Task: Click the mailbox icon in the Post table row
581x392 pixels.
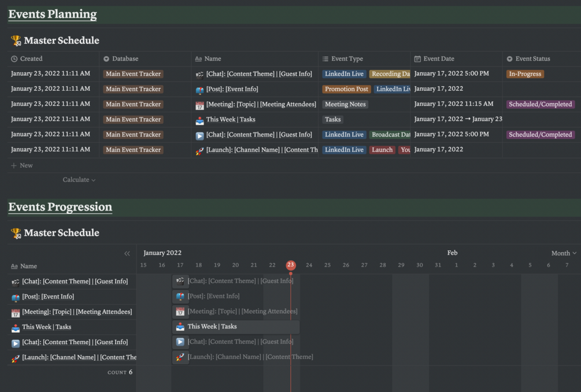Action: [199, 90]
